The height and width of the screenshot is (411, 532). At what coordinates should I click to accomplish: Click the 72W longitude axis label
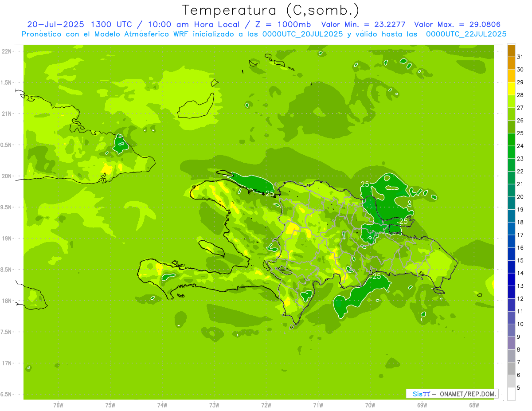click(266, 405)
